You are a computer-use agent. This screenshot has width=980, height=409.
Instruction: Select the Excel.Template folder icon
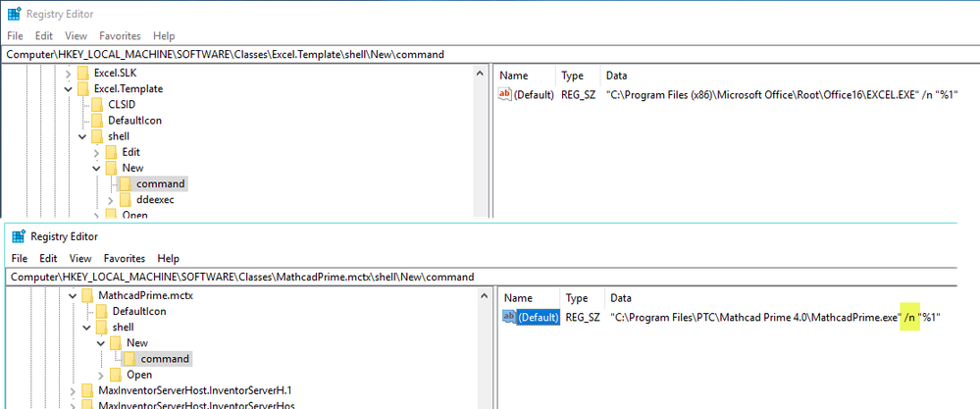coord(83,88)
